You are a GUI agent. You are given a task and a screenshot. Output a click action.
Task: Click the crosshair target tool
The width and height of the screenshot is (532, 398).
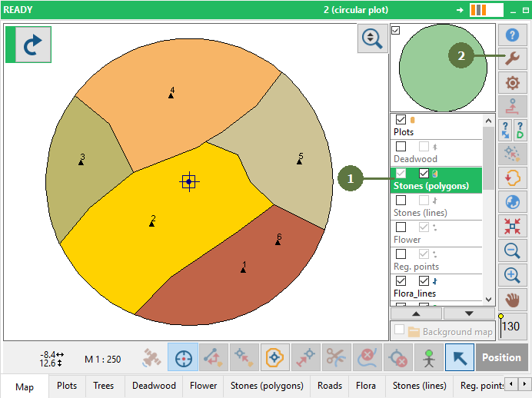click(x=183, y=357)
